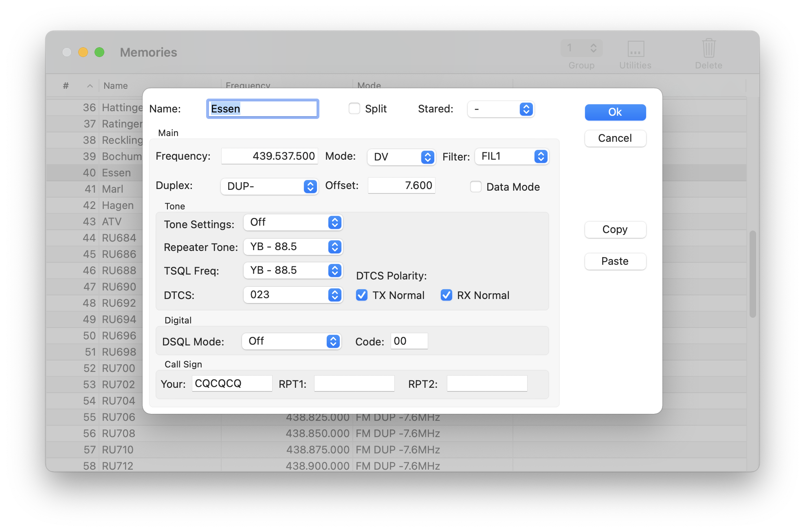
Task: Open the DTCS code dropdown
Action: (x=293, y=295)
